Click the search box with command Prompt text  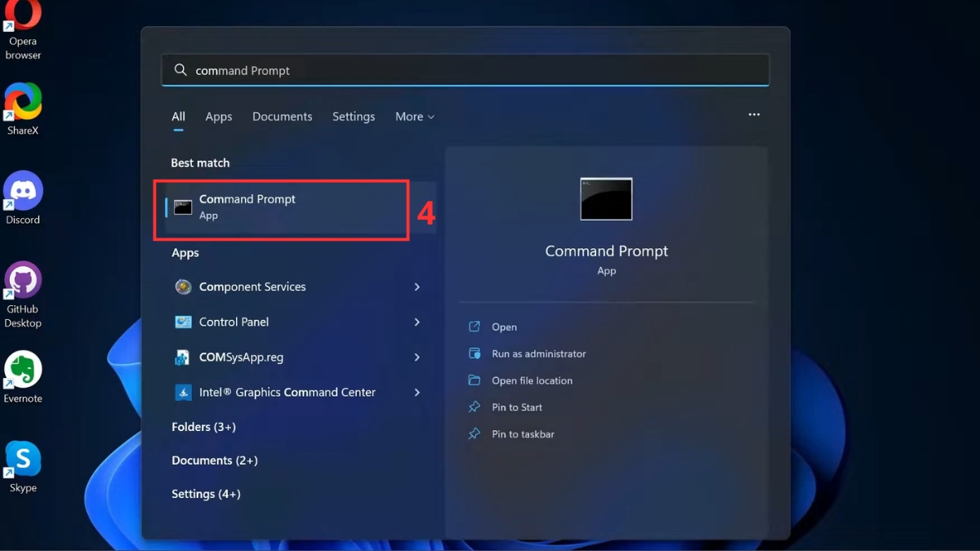point(465,71)
